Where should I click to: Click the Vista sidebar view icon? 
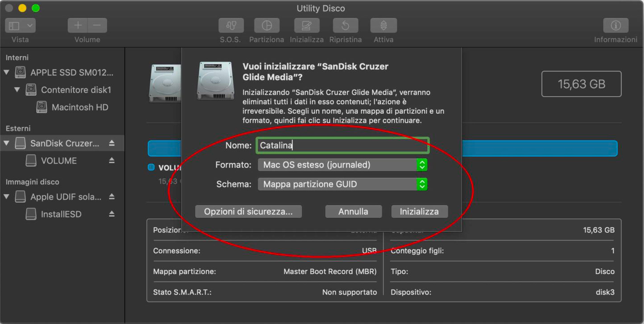(14, 26)
